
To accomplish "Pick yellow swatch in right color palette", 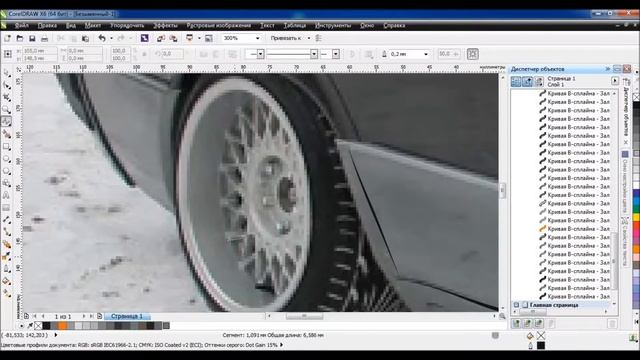I will [636, 217].
